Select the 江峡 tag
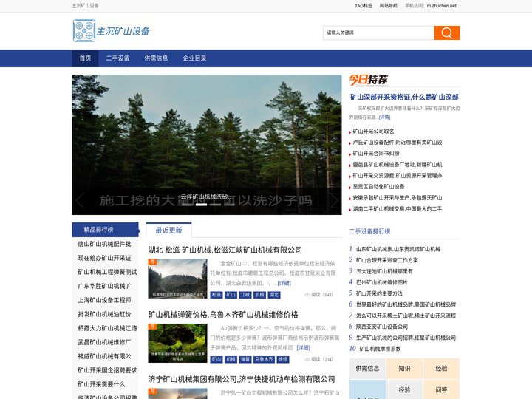 [x=245, y=295]
